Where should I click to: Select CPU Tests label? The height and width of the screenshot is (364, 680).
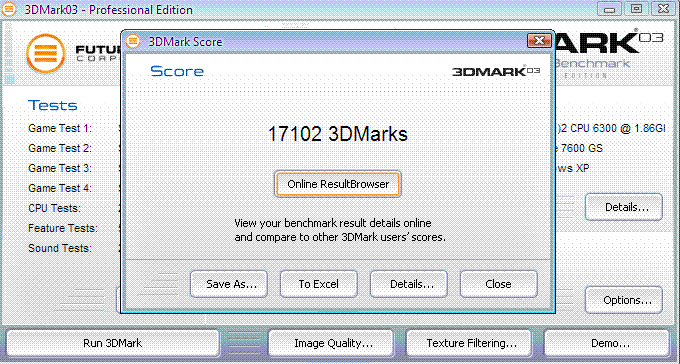54,208
